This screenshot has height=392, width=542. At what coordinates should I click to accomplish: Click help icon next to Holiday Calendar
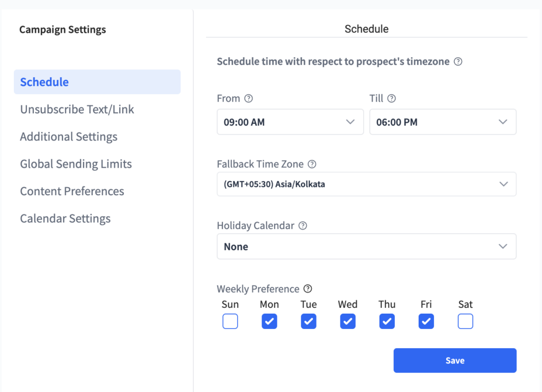click(303, 225)
